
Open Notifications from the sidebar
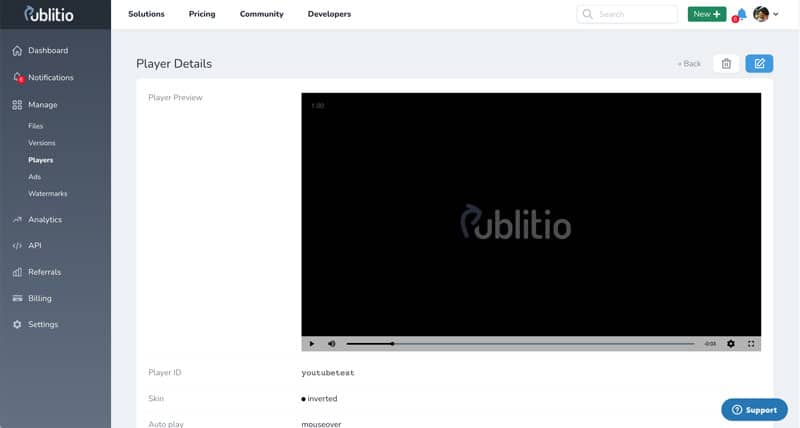pos(51,78)
